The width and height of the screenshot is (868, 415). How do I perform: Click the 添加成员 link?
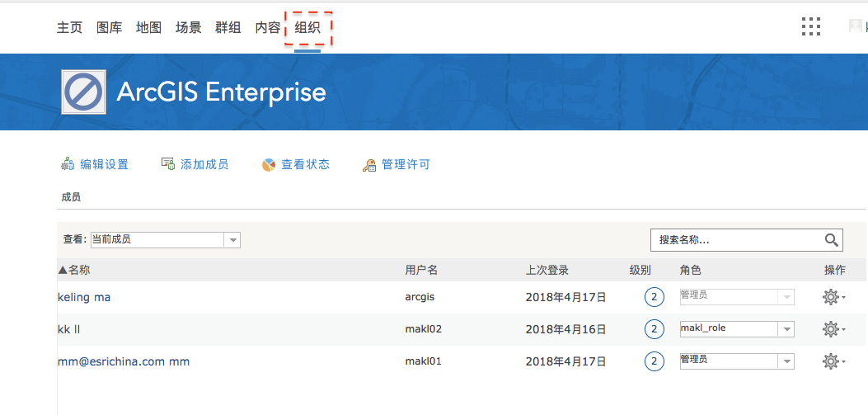(x=204, y=164)
